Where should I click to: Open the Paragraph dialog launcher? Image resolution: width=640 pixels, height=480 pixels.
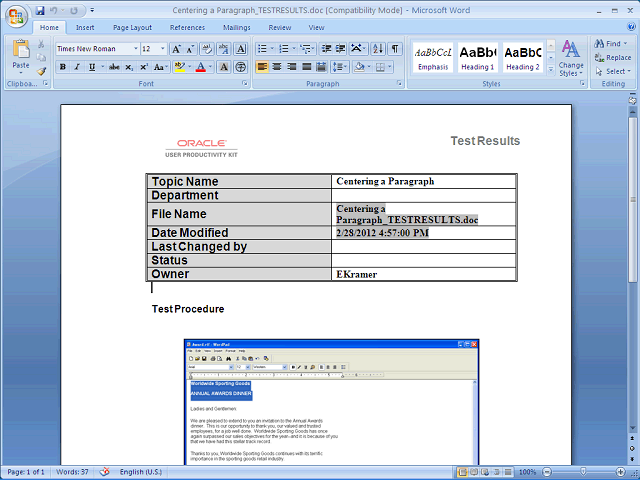tap(400, 83)
